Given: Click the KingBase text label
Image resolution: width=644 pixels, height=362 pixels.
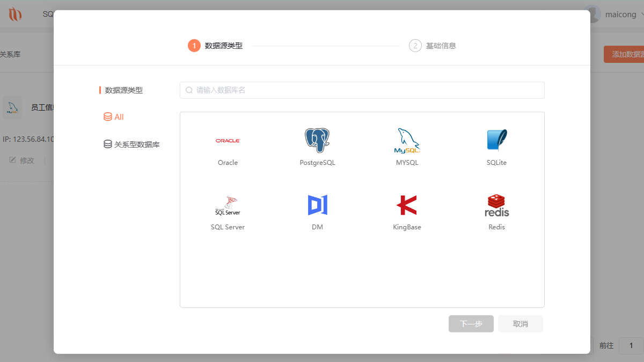Looking at the screenshot, I should pos(407,227).
